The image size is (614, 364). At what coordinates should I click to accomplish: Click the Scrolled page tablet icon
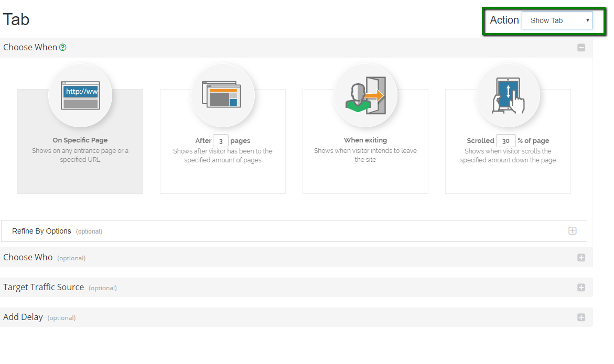point(508,95)
